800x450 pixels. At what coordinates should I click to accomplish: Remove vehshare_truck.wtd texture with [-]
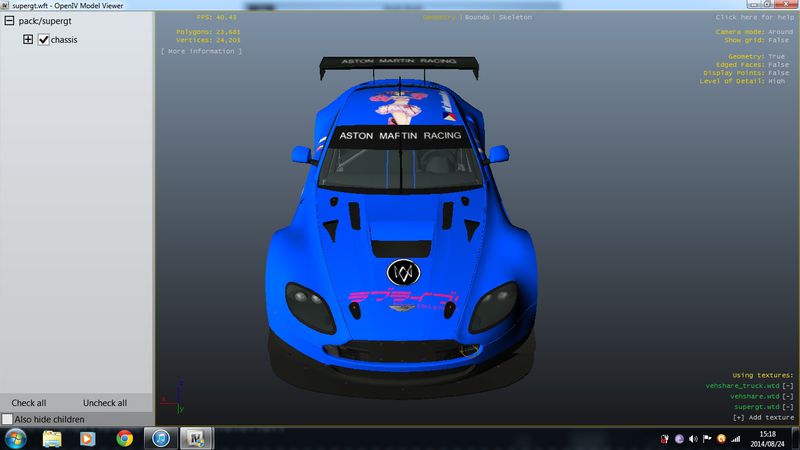[x=788, y=386]
